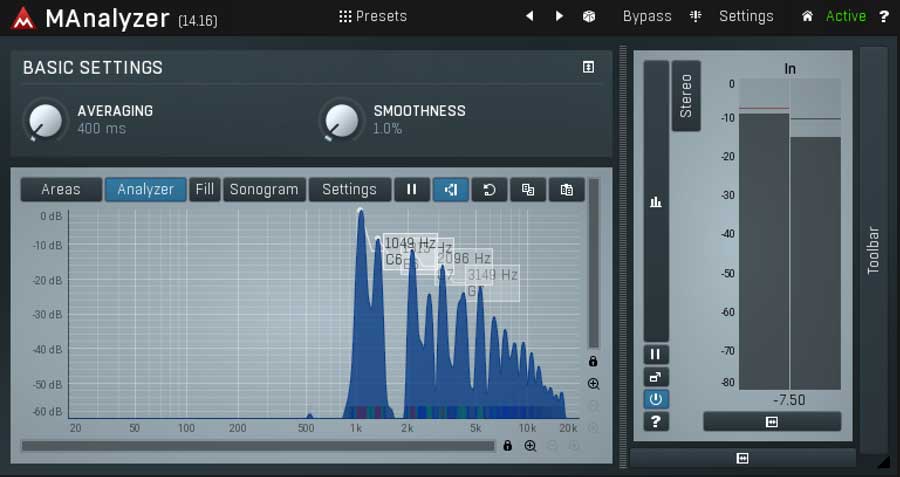Open the meters help question mark
This screenshot has width=900, height=477.
click(655, 422)
